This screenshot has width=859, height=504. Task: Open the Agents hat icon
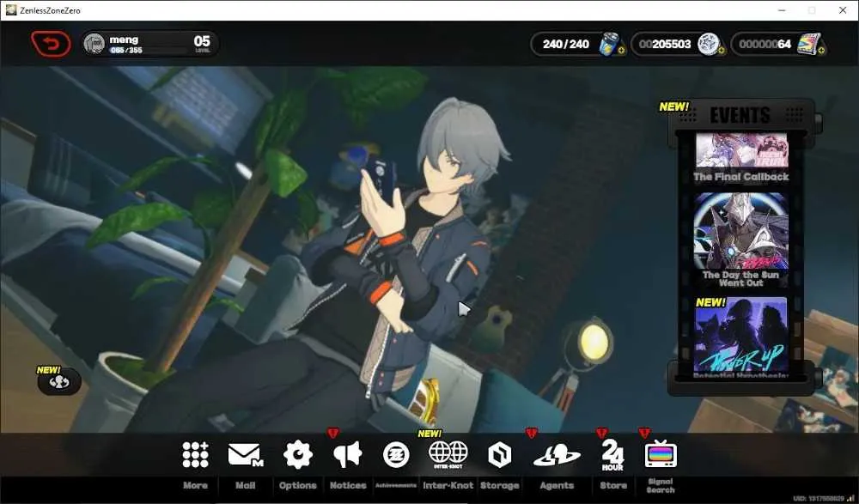coord(557,455)
